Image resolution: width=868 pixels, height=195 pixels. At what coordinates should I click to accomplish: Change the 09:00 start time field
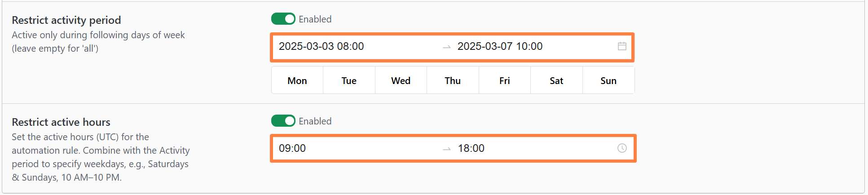pyautogui.click(x=292, y=148)
